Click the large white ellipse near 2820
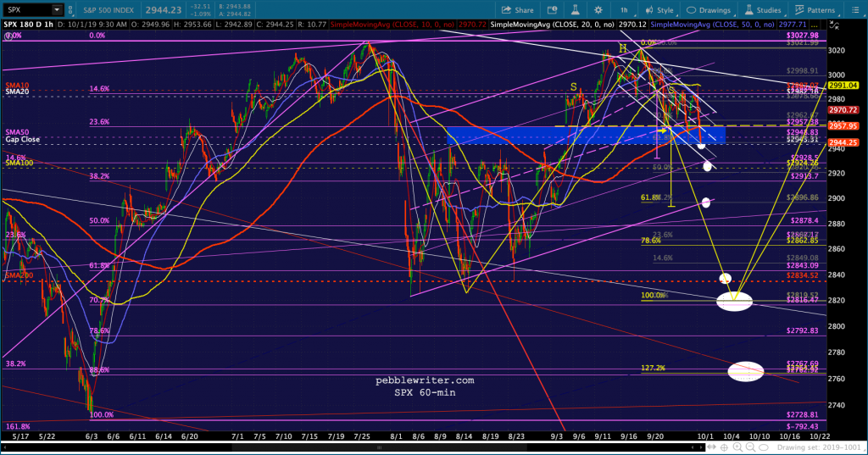Viewport: 868px width, 455px height. tap(735, 301)
